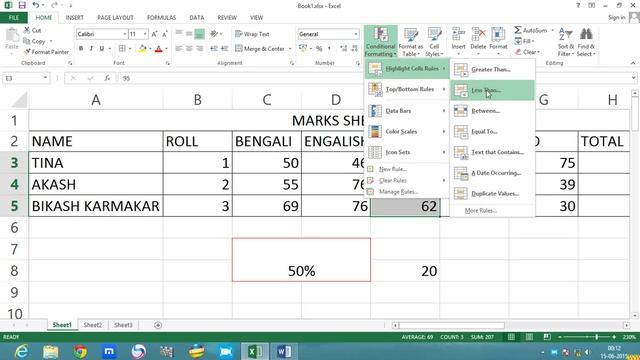Click the Undo arrow icon
The image size is (640, 360).
coord(36,5)
